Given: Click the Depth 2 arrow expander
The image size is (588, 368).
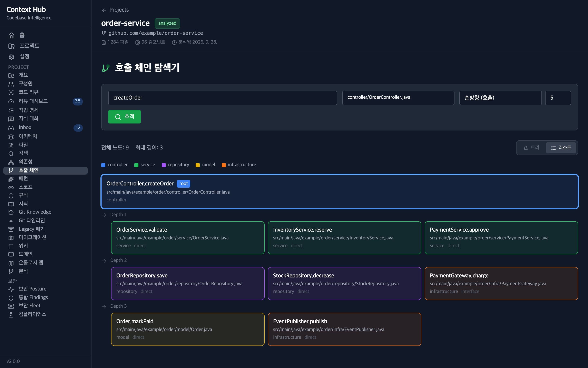Looking at the screenshot, I should [104, 261].
